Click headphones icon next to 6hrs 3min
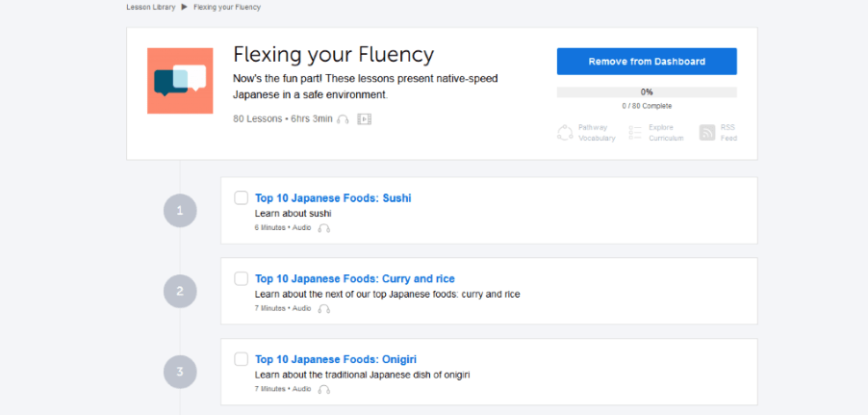Image resolution: width=868 pixels, height=416 pixels. [x=343, y=119]
